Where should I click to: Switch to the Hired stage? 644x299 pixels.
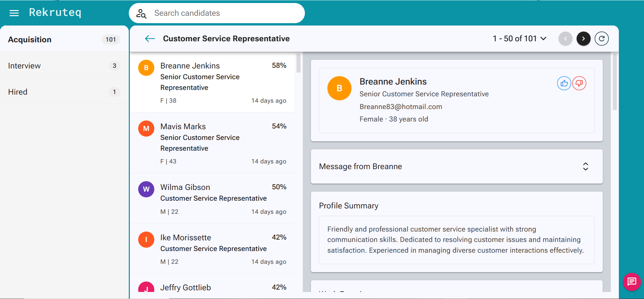pos(64,92)
